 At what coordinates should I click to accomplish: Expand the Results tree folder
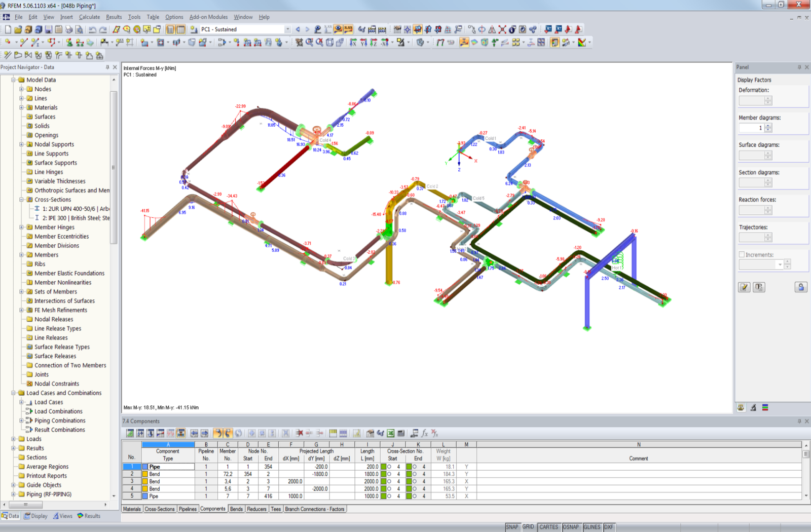pos(14,448)
